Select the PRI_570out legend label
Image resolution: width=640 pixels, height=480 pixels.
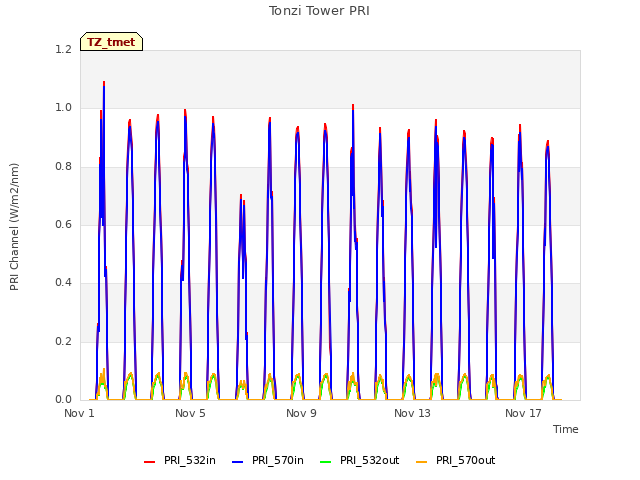(x=465, y=460)
